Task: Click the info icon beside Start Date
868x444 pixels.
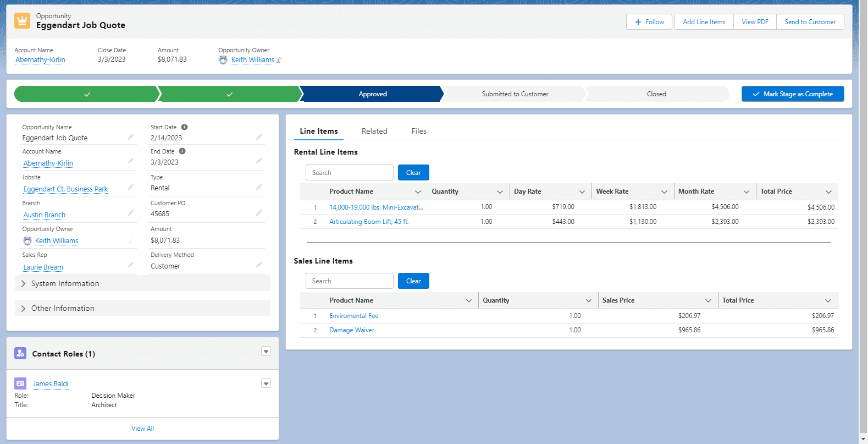Action: coord(184,127)
